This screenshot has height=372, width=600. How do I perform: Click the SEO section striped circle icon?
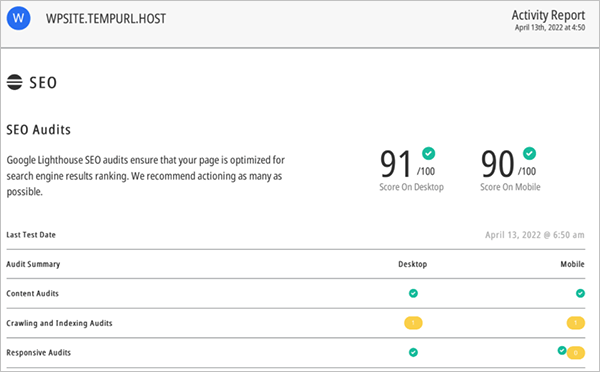[15, 82]
